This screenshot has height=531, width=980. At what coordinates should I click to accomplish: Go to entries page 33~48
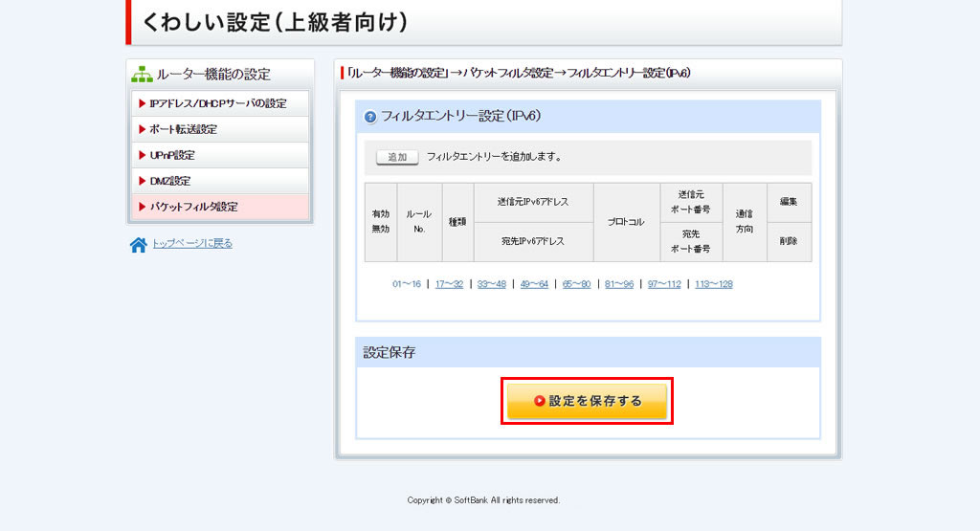tap(491, 284)
